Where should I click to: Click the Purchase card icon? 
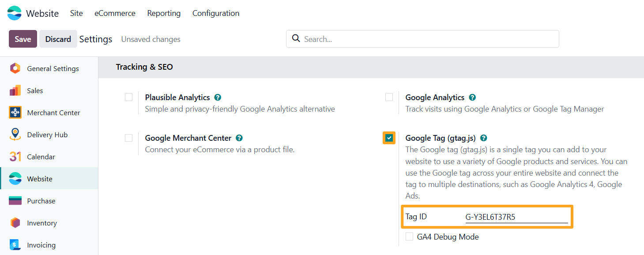tap(15, 201)
